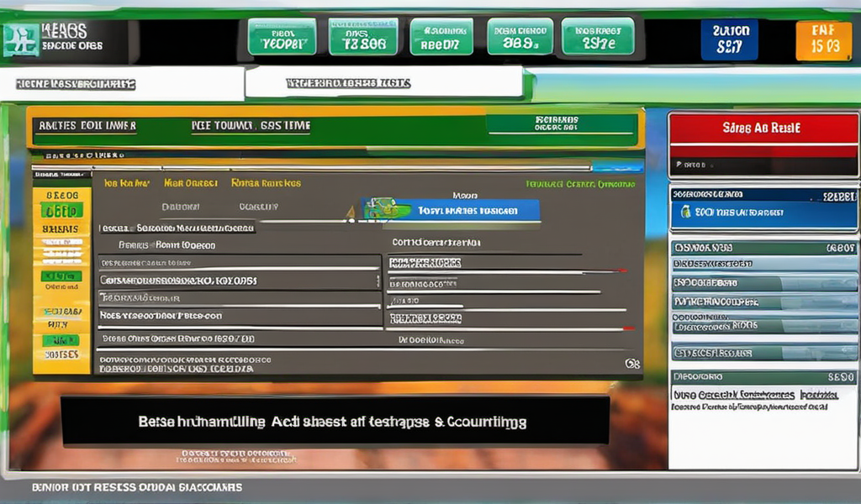Toggle the top green button in the yellow sidebar

click(x=61, y=211)
